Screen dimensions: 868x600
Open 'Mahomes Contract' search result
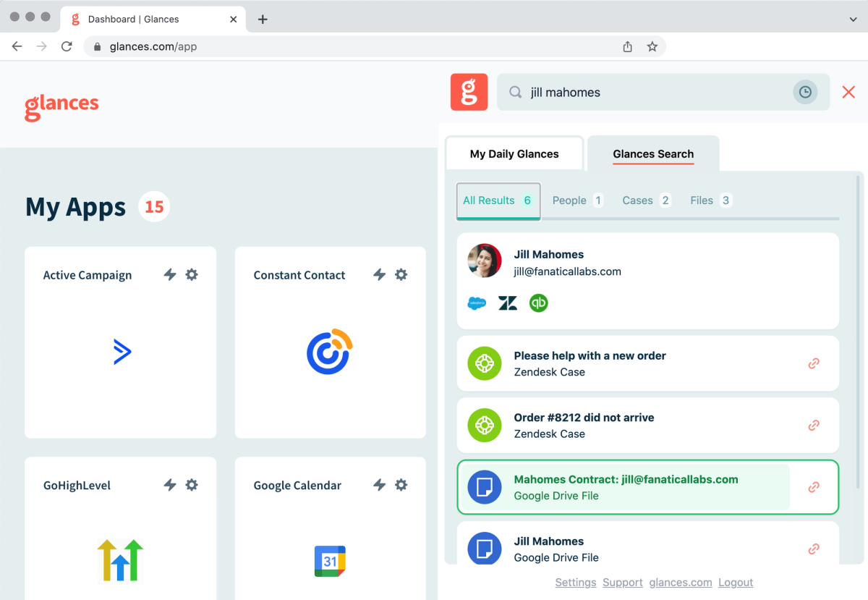[x=648, y=487]
